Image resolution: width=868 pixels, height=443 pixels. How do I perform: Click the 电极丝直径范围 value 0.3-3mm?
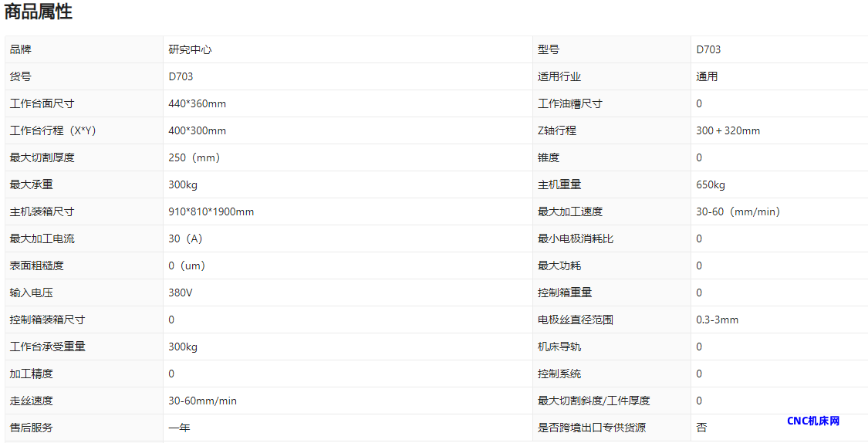[717, 320]
